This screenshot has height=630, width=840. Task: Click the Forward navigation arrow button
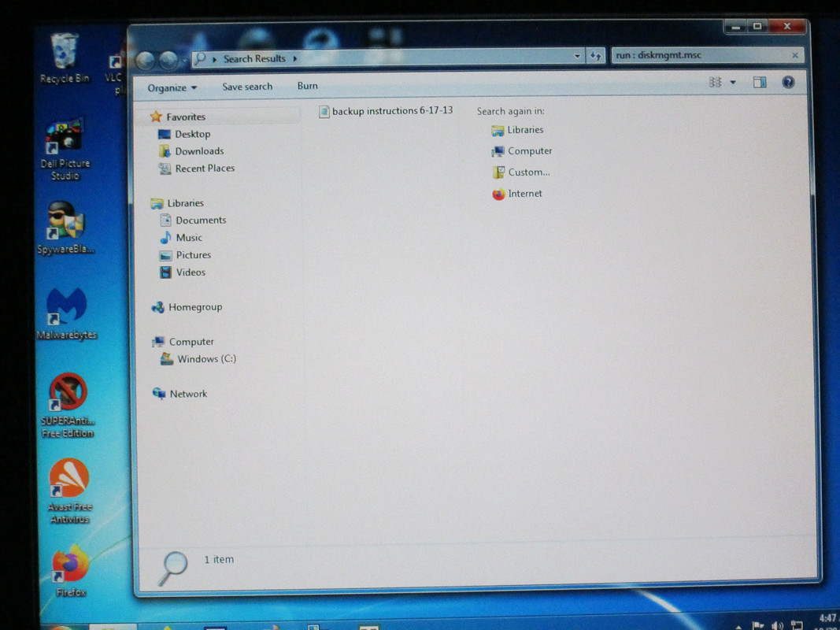(x=168, y=61)
